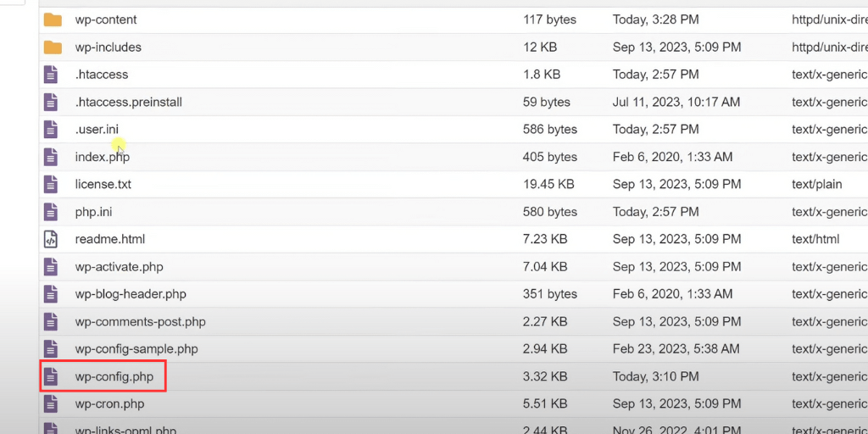Screen dimensions: 868x434
Task: Click the 405 bytes size of index.php
Action: coord(549,157)
